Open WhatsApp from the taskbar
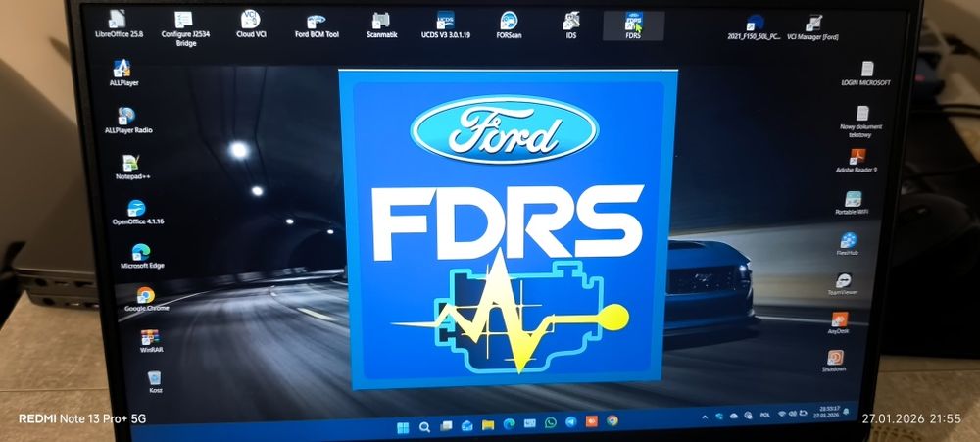 point(550,422)
